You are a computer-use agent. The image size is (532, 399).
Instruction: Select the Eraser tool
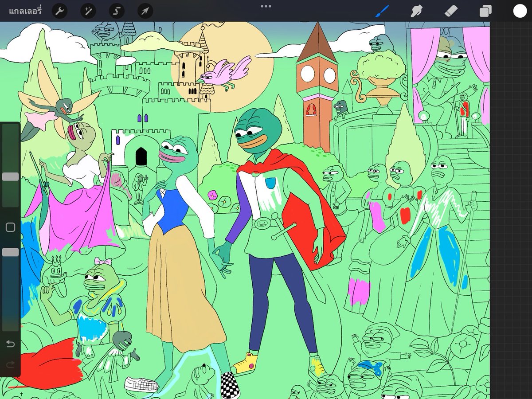[451, 11]
